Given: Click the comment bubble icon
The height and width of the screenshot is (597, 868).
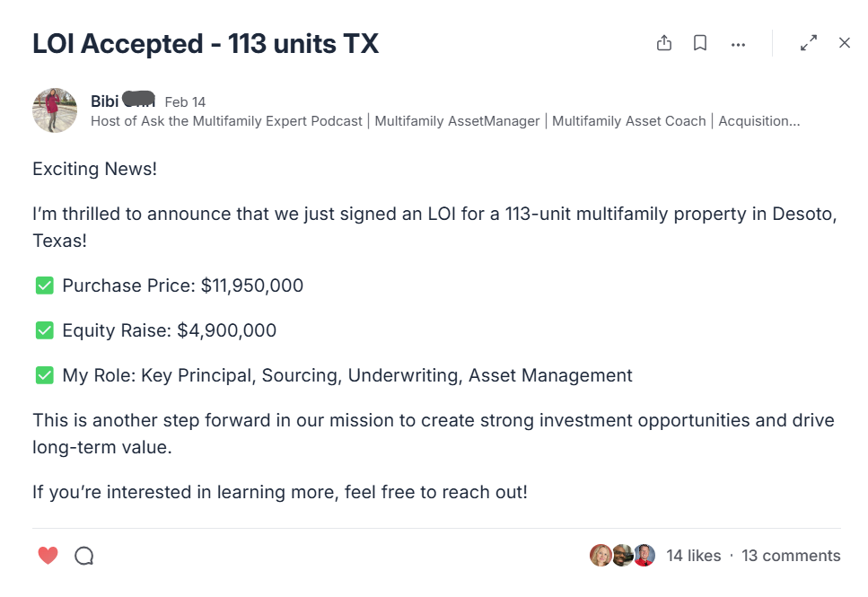Looking at the screenshot, I should coord(84,556).
